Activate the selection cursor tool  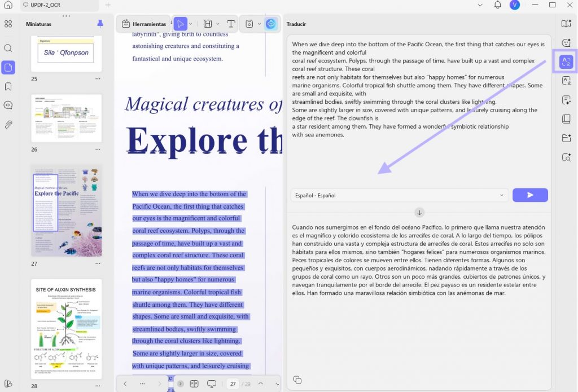point(180,24)
